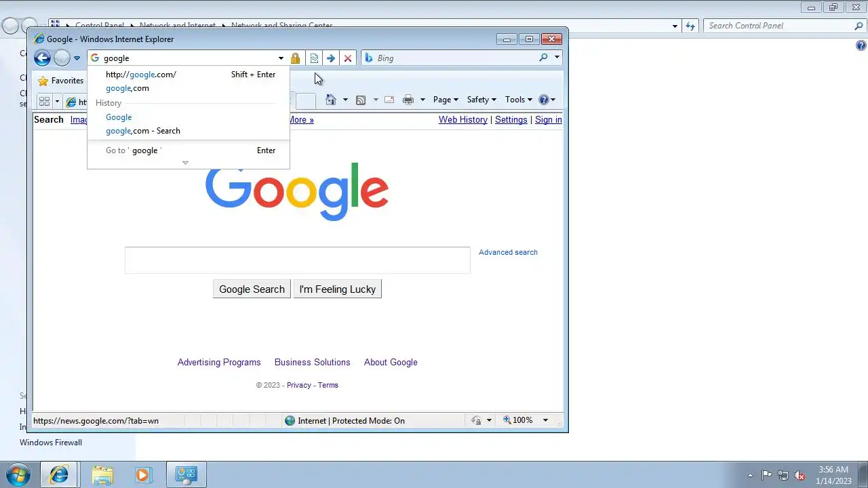Open Google Settings link
Viewport: 868px width, 488px height.
coord(511,120)
